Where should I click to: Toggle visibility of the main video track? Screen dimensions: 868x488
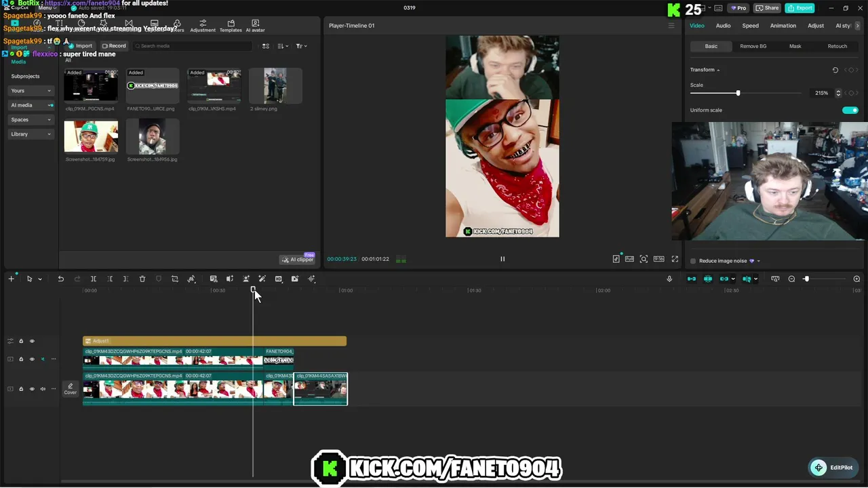[x=32, y=389]
